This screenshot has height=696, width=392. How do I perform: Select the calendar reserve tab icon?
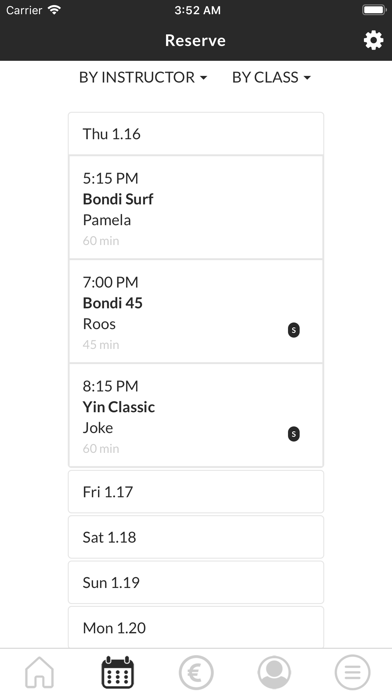(118, 672)
